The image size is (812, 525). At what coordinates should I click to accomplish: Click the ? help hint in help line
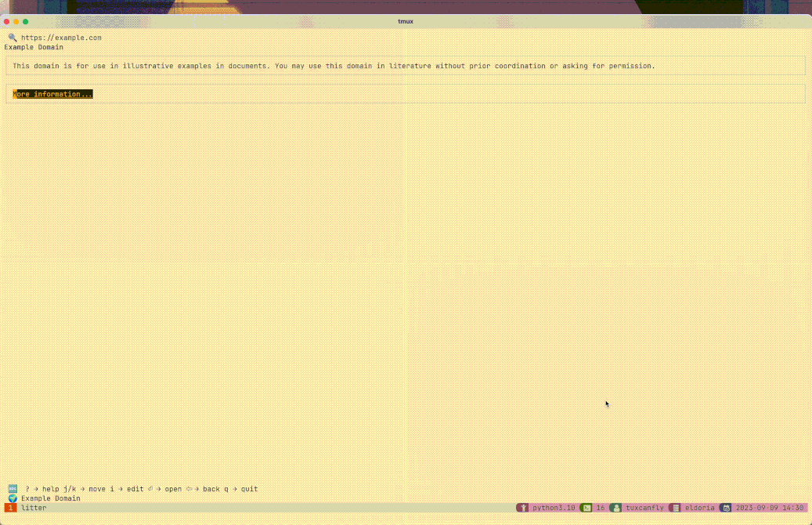pyautogui.click(x=42, y=489)
